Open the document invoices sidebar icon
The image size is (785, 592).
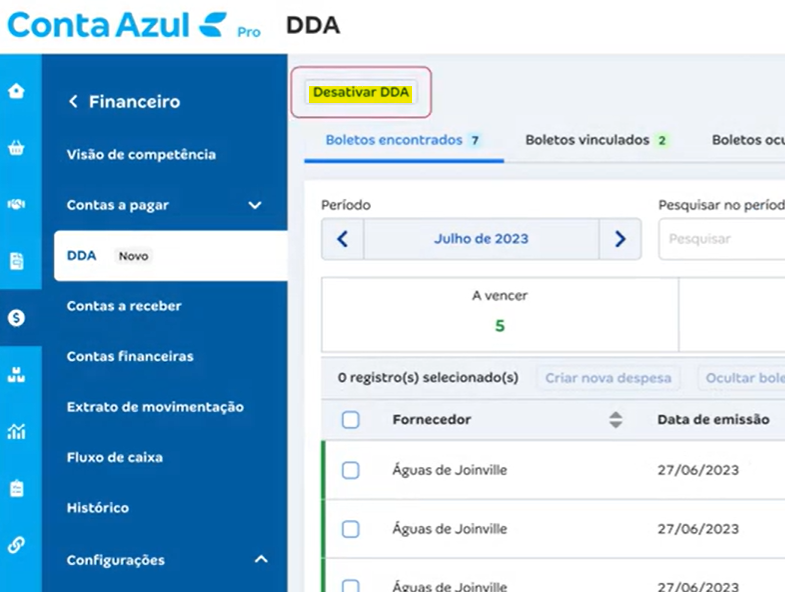16,261
